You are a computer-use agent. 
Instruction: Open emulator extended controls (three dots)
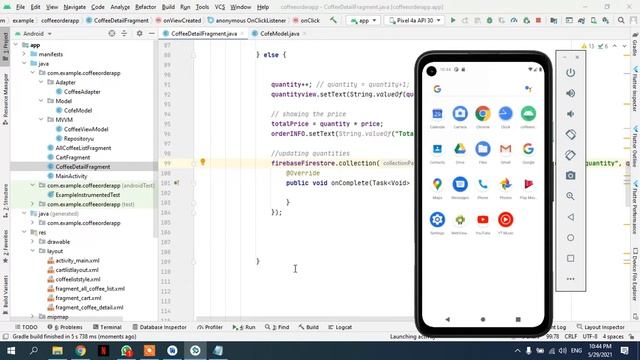tap(571, 279)
